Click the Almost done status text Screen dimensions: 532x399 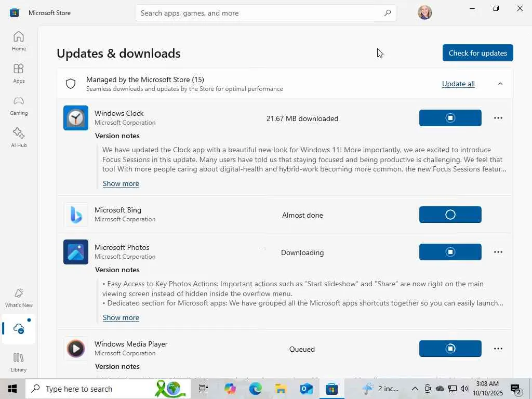pyautogui.click(x=302, y=215)
